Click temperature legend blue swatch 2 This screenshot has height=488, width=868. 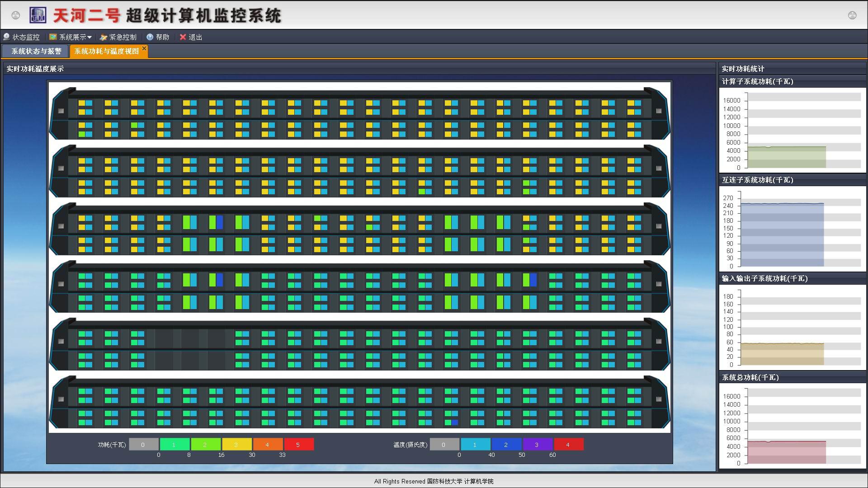(x=506, y=445)
